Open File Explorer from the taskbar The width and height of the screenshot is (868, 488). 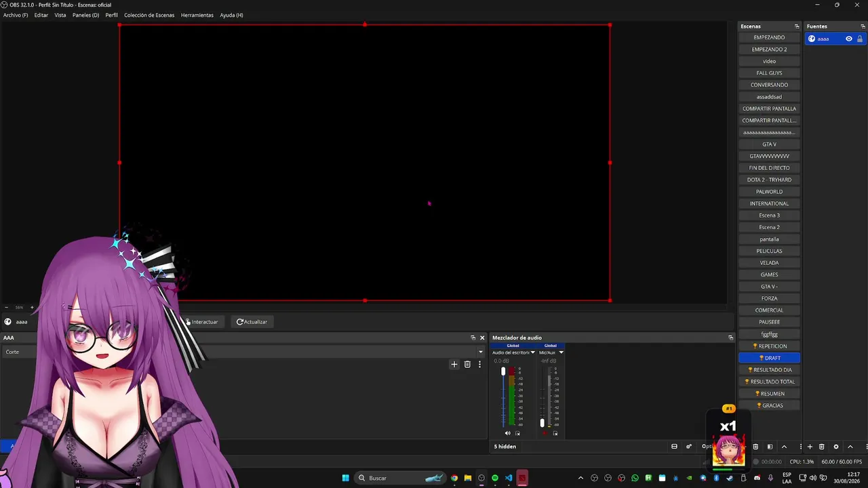tap(468, 478)
